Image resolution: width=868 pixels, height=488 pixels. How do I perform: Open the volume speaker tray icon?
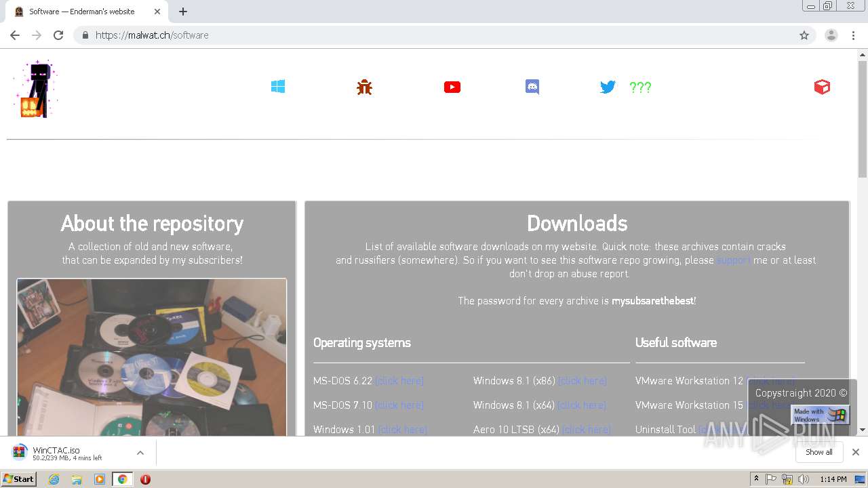coord(804,479)
